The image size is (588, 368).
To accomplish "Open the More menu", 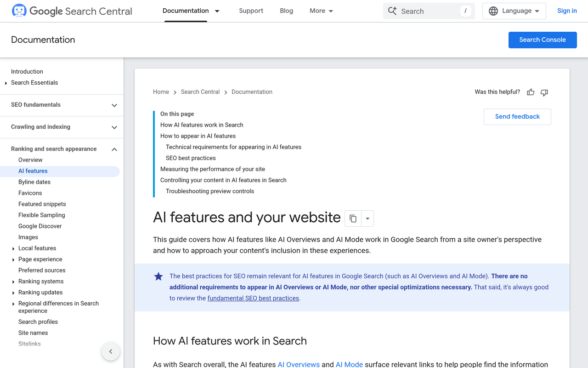I will pyautogui.click(x=322, y=11).
